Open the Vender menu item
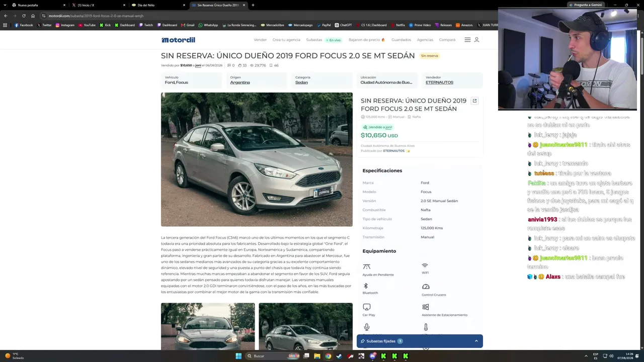The width and height of the screenshot is (644, 362). [x=260, y=40]
